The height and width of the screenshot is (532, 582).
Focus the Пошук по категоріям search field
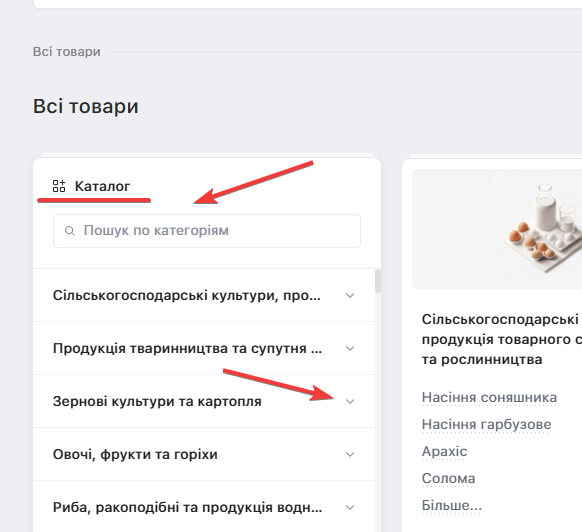pos(207,231)
